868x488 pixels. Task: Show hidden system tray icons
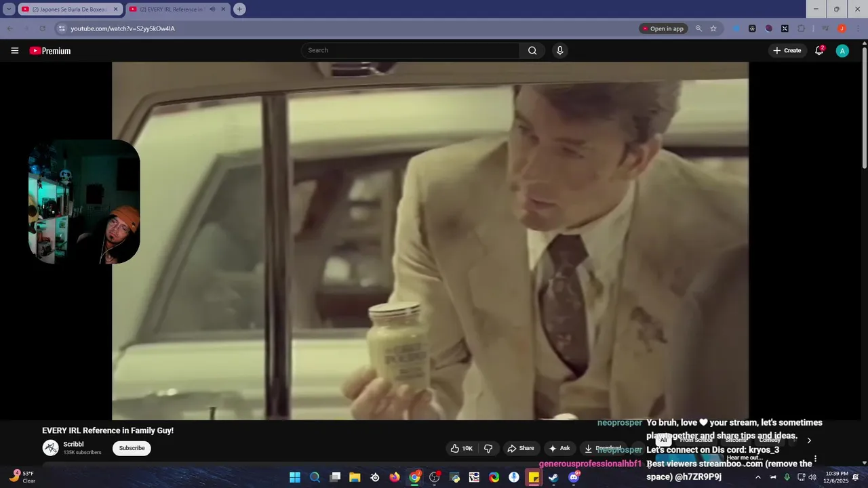758,477
